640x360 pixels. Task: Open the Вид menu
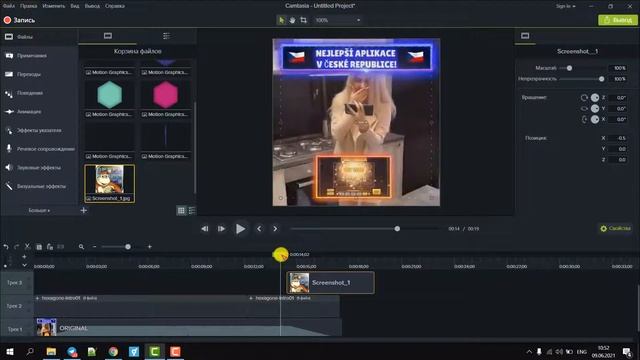pos(75,6)
